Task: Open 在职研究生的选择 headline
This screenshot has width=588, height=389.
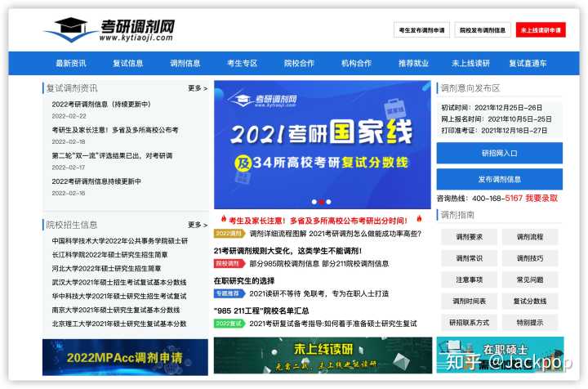Action: click(x=244, y=280)
